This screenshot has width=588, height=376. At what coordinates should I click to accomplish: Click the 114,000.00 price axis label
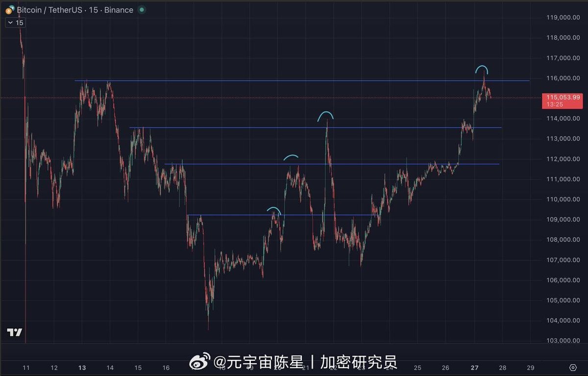pyautogui.click(x=563, y=119)
